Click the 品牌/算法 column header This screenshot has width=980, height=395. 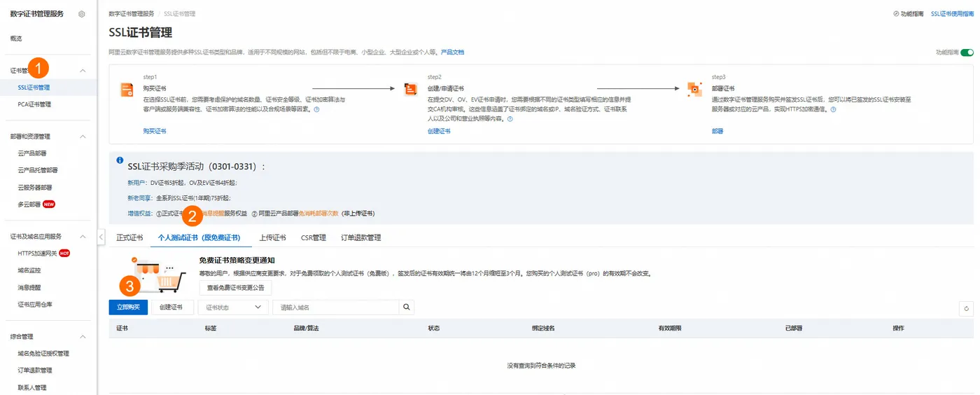307,328
